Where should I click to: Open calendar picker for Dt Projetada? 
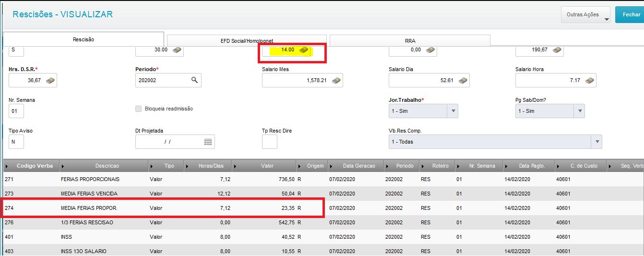click(208, 142)
